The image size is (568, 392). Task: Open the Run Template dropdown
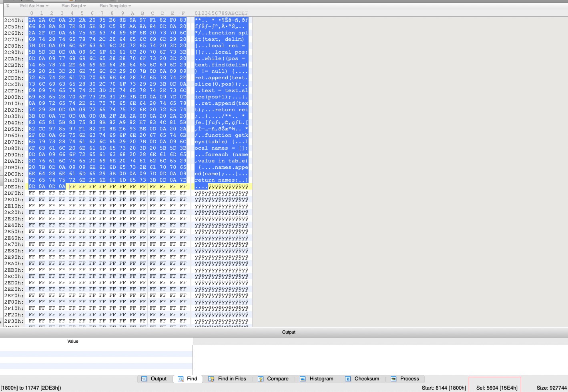click(x=115, y=6)
